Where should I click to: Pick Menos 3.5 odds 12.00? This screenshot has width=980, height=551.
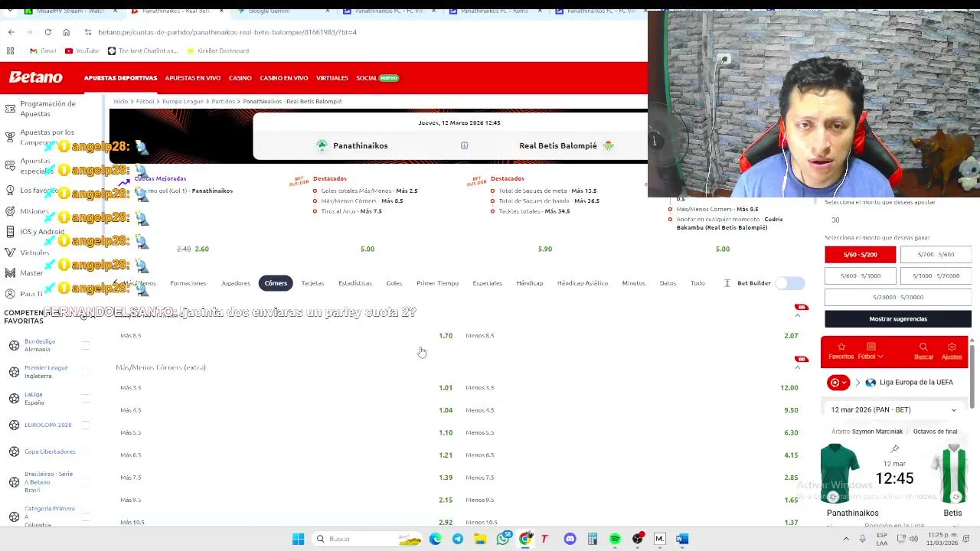pos(789,388)
